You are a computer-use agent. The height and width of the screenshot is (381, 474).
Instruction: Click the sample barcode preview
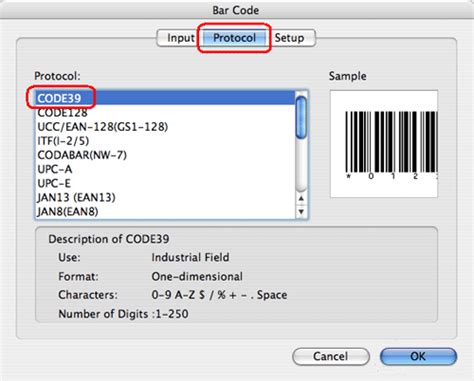[384, 144]
